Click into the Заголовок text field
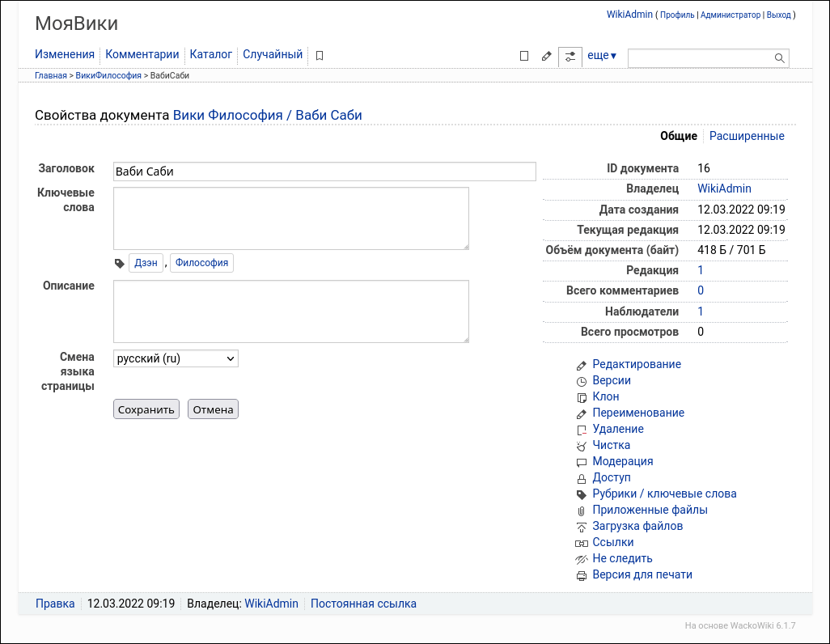The width and height of the screenshot is (830, 644). [x=324, y=172]
